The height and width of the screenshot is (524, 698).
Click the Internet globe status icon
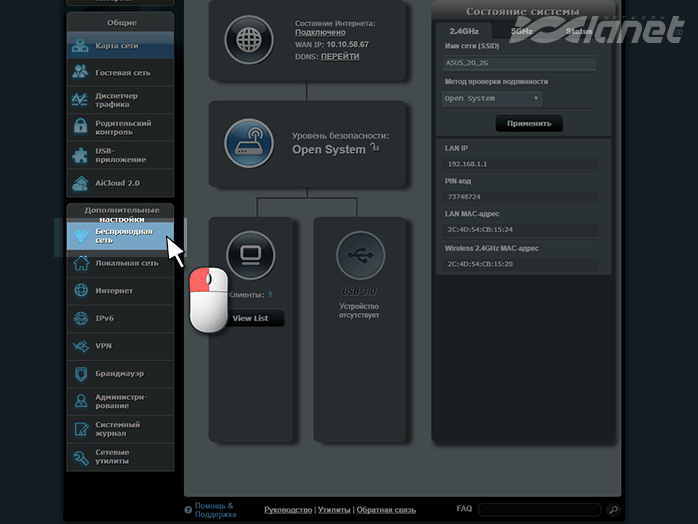[x=250, y=41]
